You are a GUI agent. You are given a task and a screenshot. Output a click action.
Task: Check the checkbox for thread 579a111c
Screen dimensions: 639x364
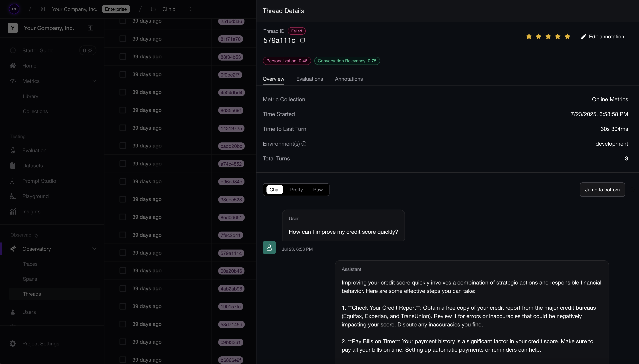tap(123, 253)
